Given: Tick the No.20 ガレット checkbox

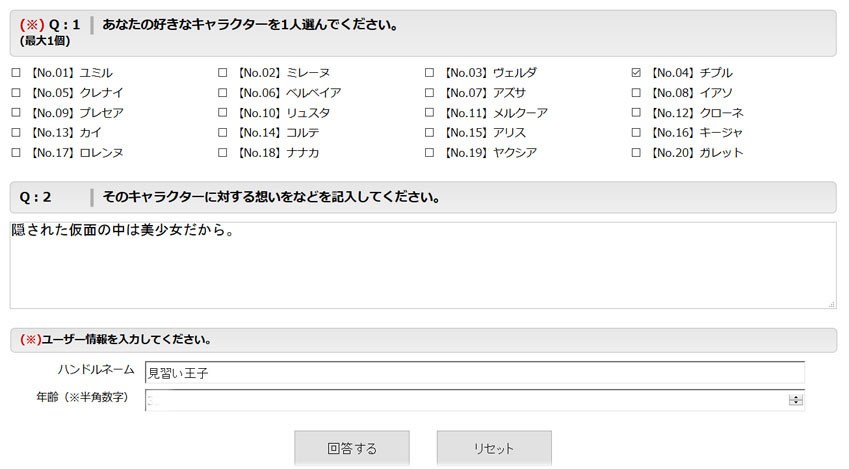Looking at the screenshot, I should tap(636, 153).
